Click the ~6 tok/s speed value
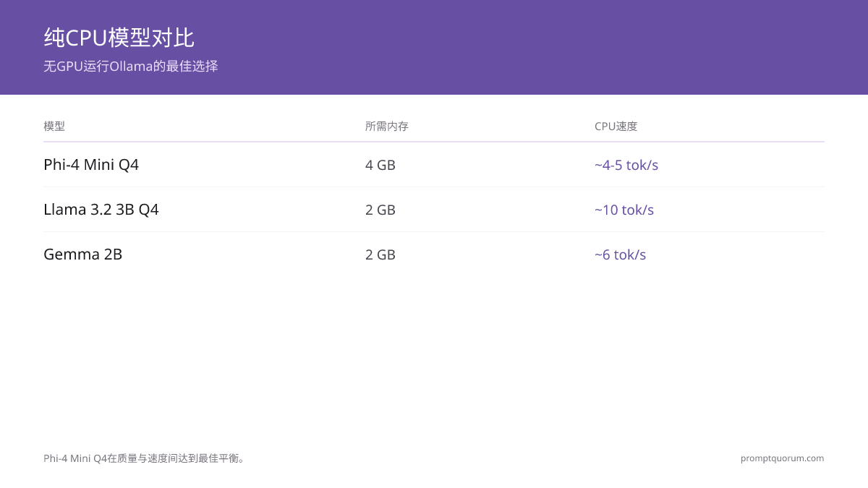Image resolution: width=868 pixels, height=488 pixels. coord(621,254)
